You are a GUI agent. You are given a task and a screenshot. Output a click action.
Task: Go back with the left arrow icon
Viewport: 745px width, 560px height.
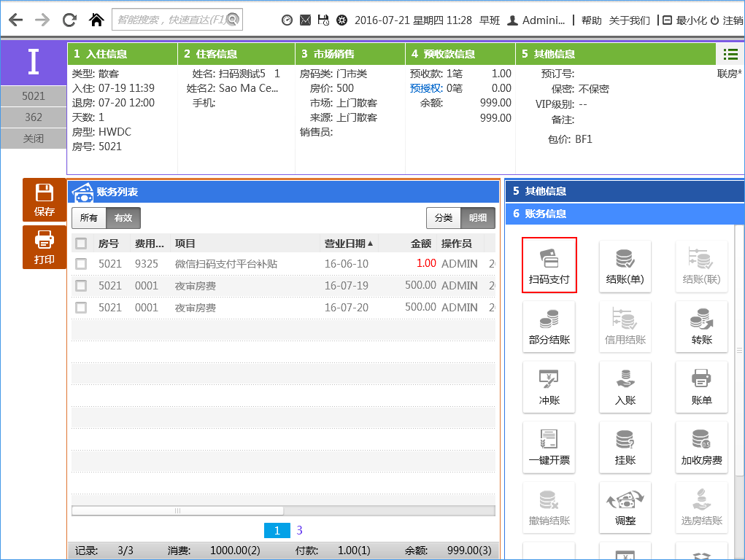click(15, 20)
